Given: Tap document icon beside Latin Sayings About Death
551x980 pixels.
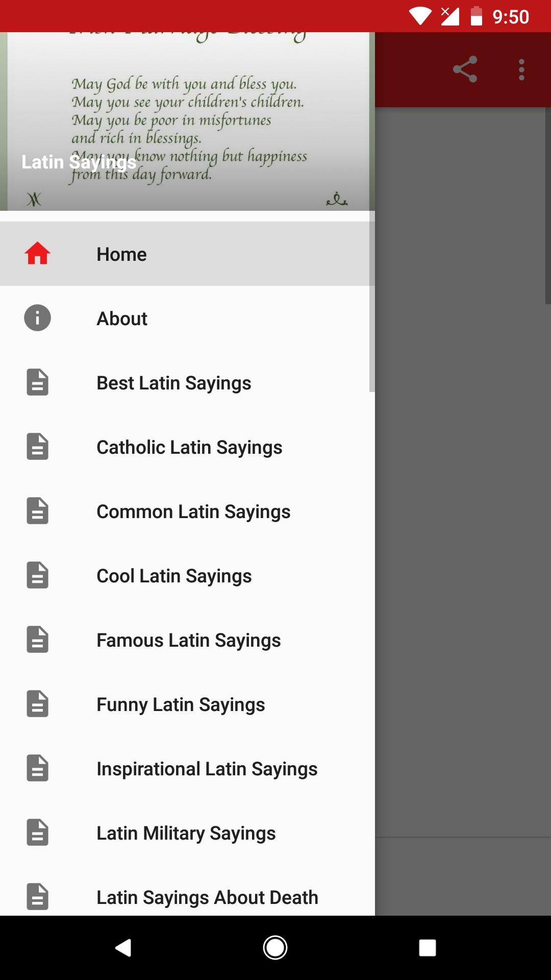Looking at the screenshot, I should 37,897.
